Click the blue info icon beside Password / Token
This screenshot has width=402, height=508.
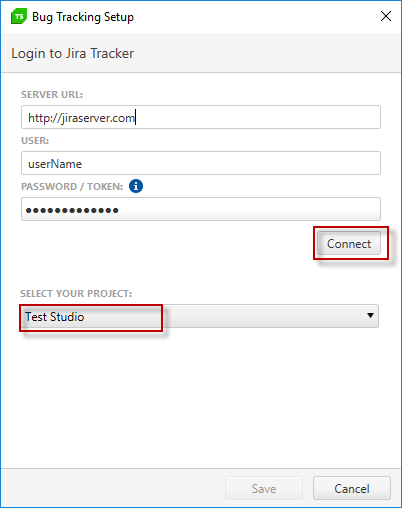click(136, 186)
